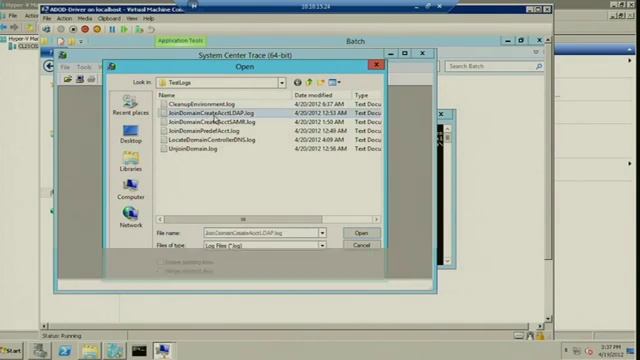This screenshot has width=640, height=360.
Task: Click the system tray clock
Action: [611, 351]
